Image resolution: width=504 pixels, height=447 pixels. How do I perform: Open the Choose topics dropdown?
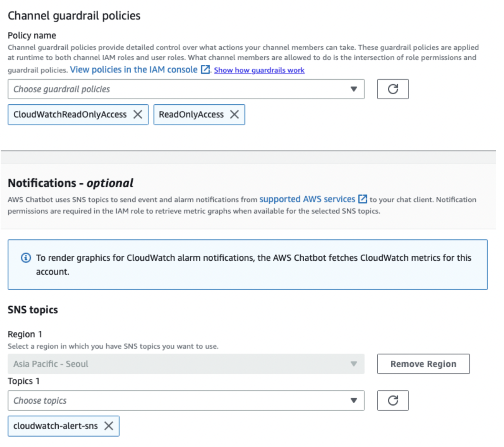pyautogui.click(x=186, y=401)
